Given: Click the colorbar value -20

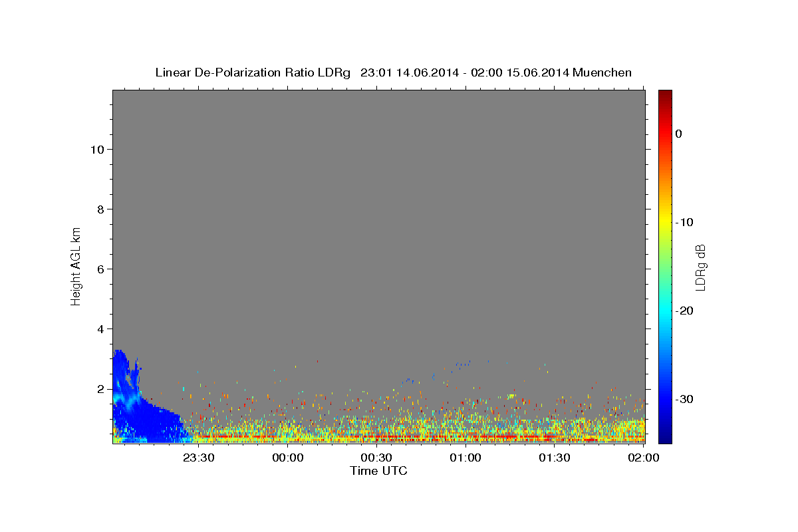Looking at the screenshot, I should tap(684, 311).
